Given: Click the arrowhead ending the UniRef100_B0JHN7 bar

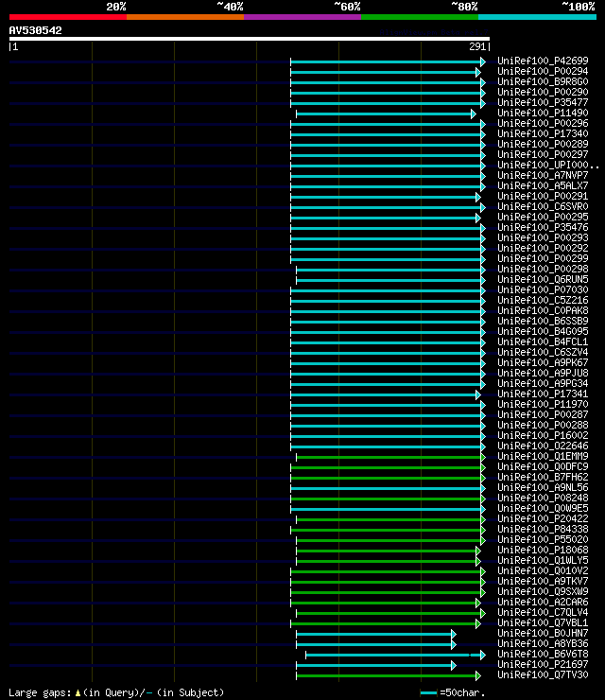Looking at the screenshot, I should (x=454, y=634).
